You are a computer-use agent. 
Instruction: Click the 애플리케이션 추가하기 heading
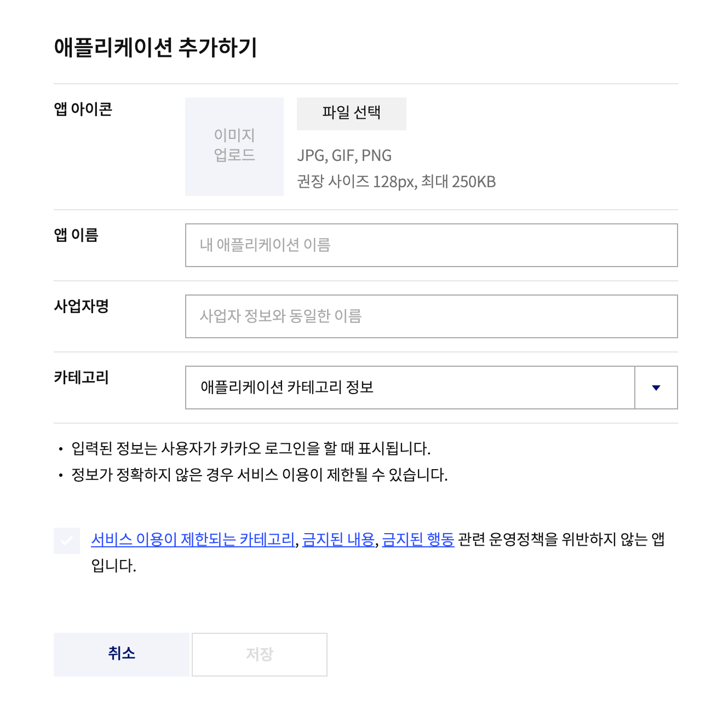[156, 48]
